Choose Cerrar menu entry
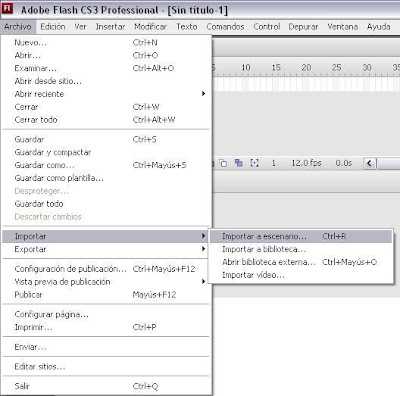This screenshot has height=396, width=400. (x=107, y=107)
